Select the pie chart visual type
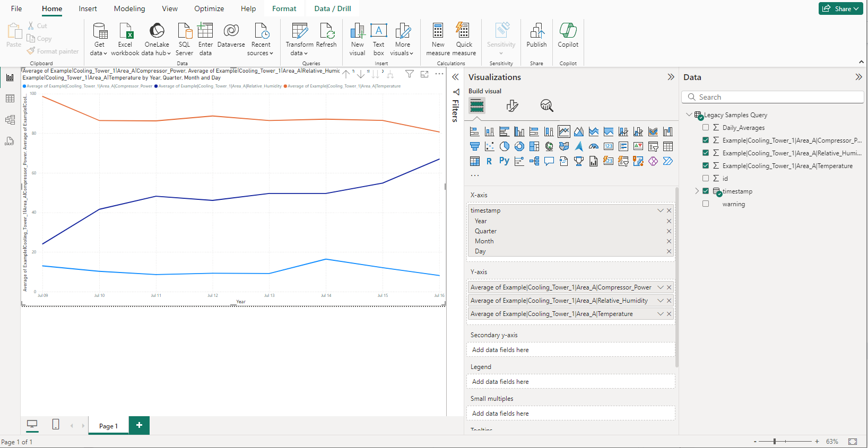868x448 pixels. pyautogui.click(x=505, y=146)
